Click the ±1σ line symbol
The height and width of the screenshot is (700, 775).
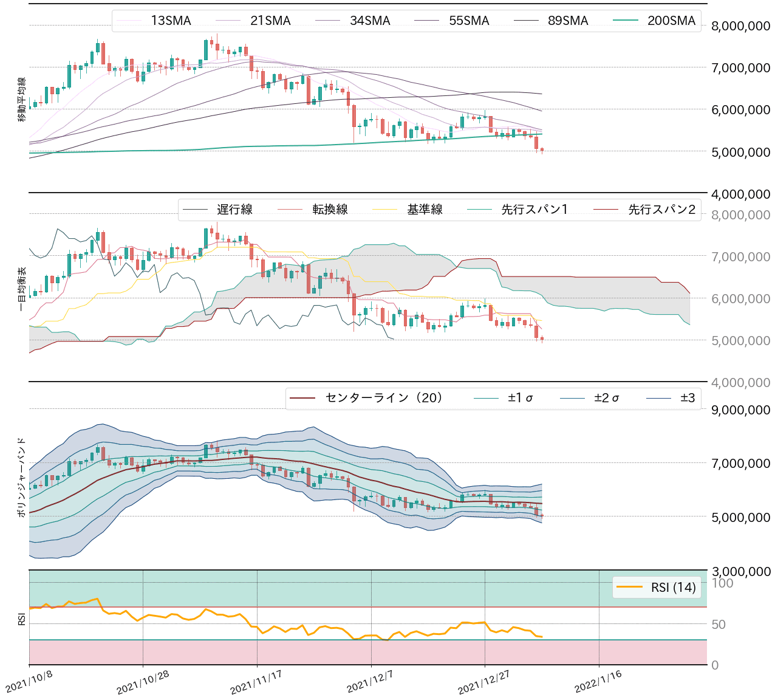[486, 399]
